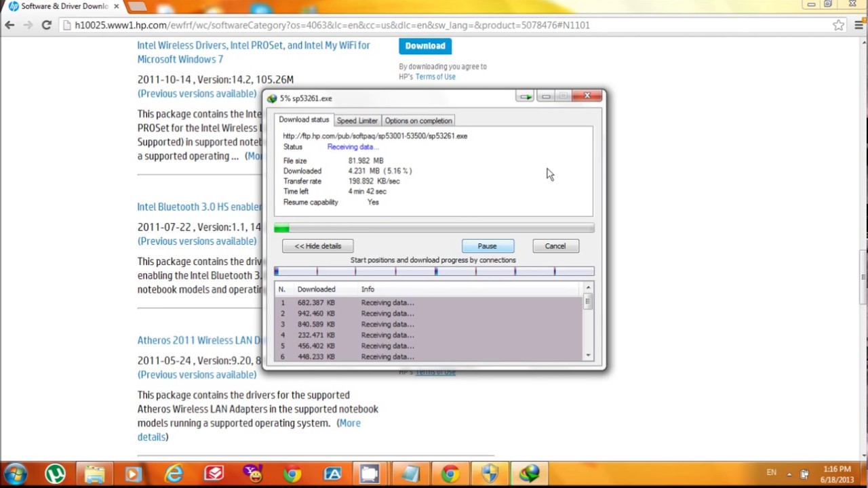Open Intel Bluetooth 3.0 HS driver link
The image size is (868, 488).
click(199, 207)
